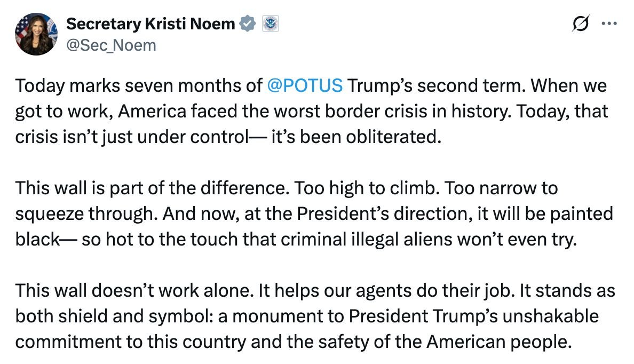Open Kristi Noem's profile picture
Image resolution: width=634 pixels, height=364 pixels.
click(36, 34)
